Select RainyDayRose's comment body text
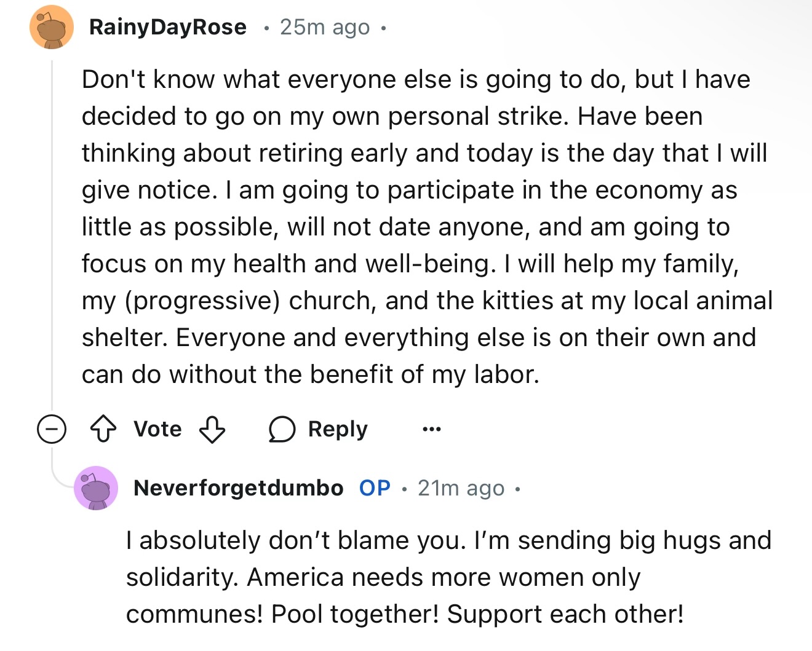This screenshot has width=812, height=651. click(424, 227)
